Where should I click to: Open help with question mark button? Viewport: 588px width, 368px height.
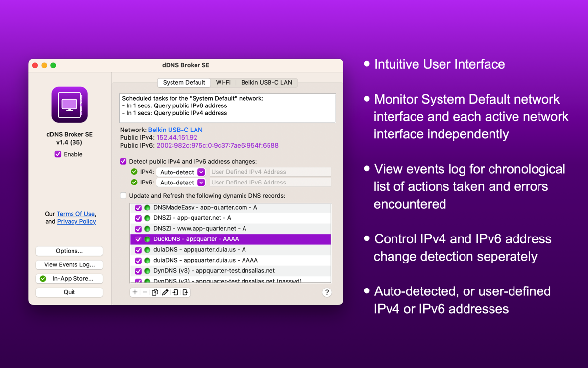pyautogui.click(x=327, y=292)
